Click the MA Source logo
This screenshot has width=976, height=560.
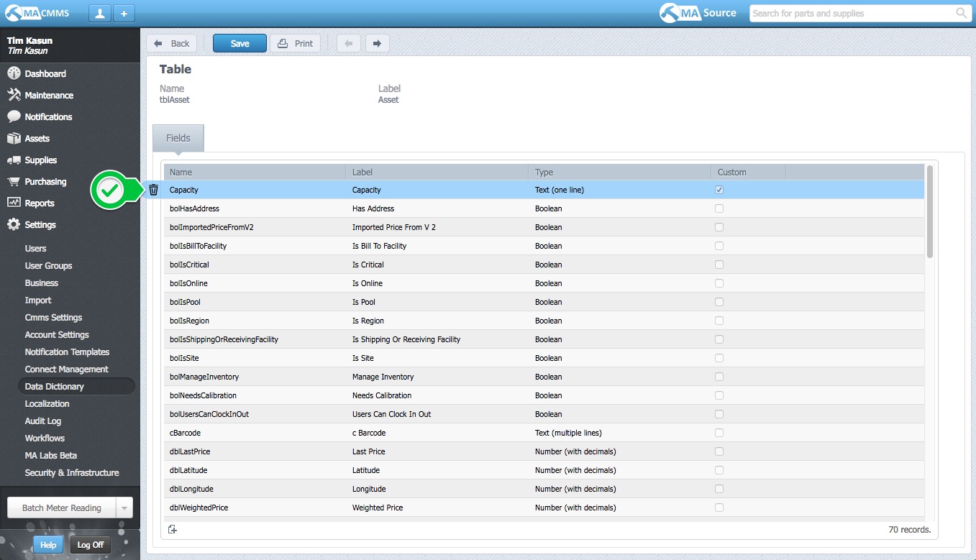click(698, 13)
